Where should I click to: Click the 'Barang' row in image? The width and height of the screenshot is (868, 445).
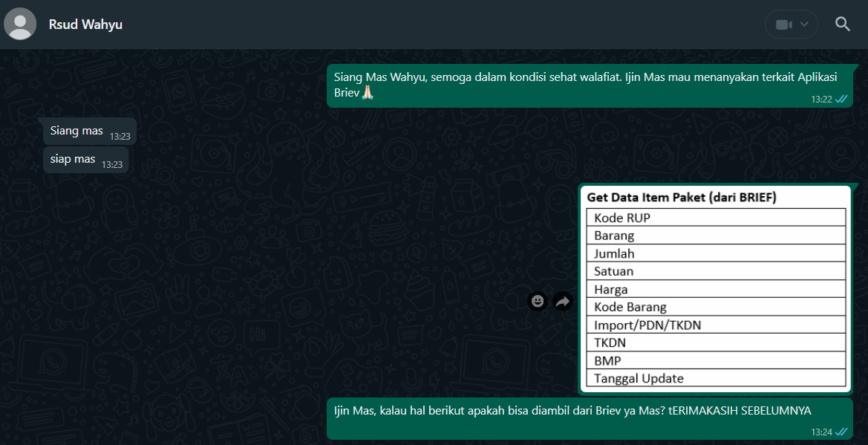tap(716, 236)
